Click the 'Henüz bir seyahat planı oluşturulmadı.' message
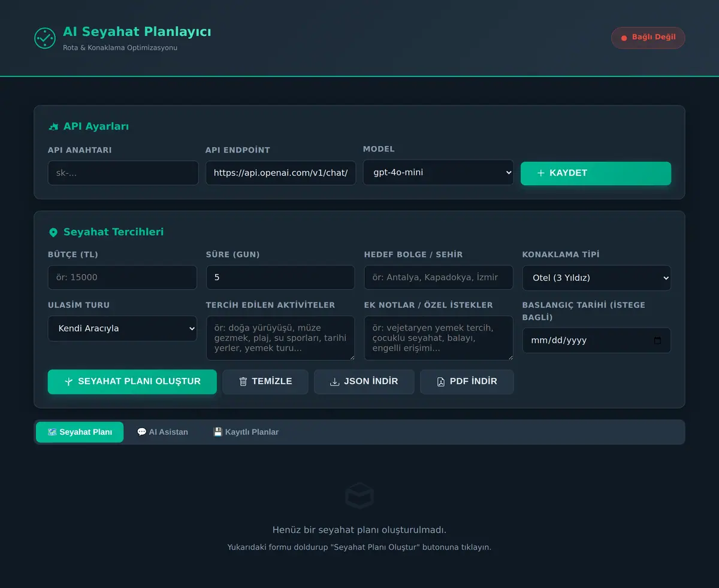This screenshot has height=588, width=719. click(x=359, y=530)
